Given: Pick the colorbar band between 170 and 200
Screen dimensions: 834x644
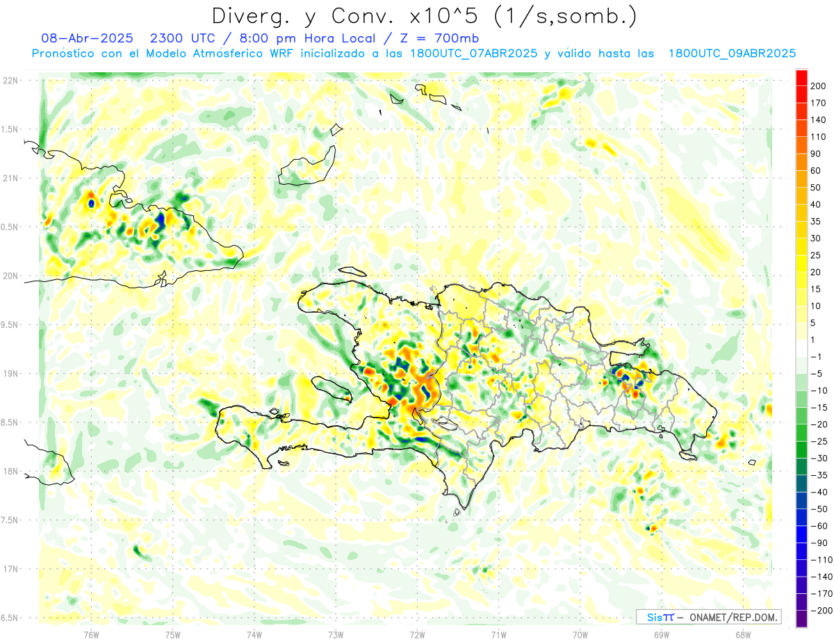Looking at the screenshot, I should tap(802, 94).
